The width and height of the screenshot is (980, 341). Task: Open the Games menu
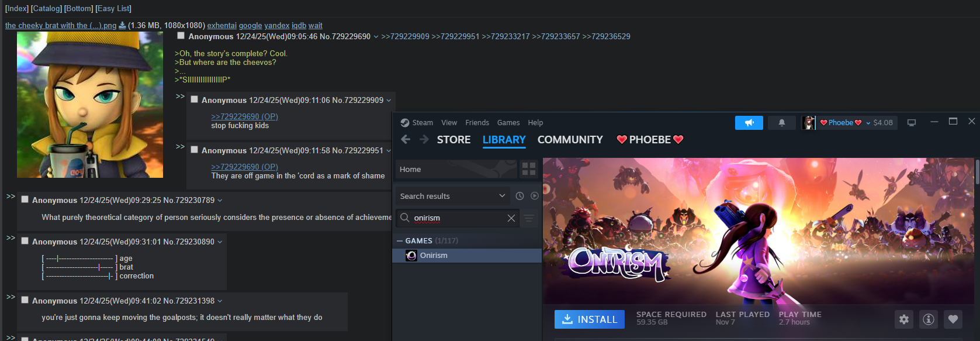(508, 123)
